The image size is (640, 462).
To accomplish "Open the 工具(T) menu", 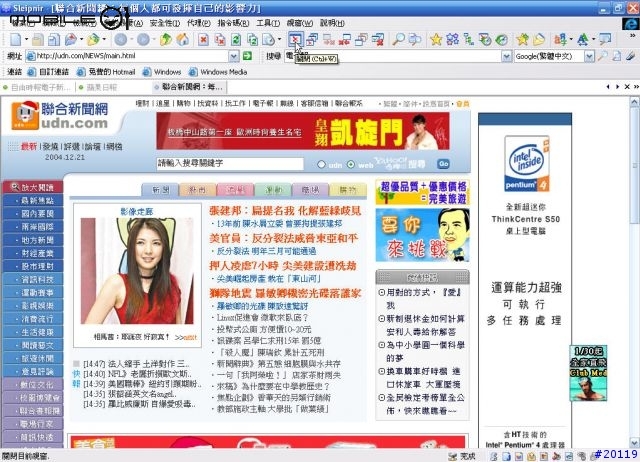I will pyautogui.click(x=268, y=23).
